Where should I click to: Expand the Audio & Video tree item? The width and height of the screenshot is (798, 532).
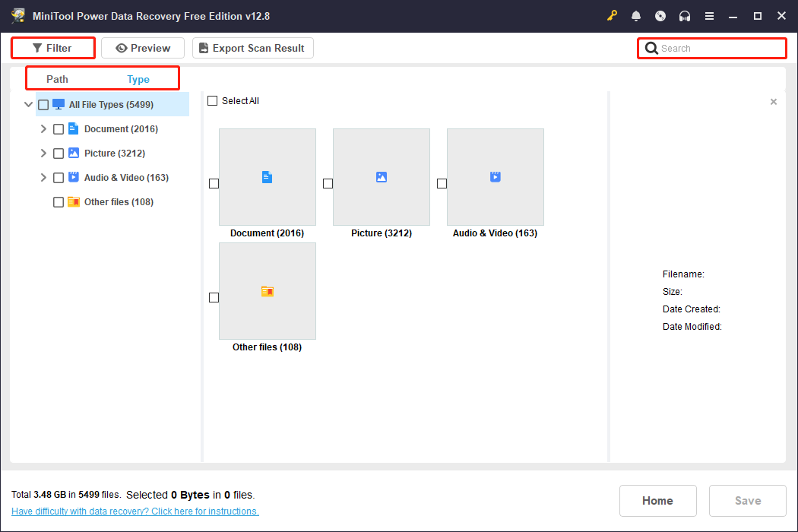[x=43, y=177]
